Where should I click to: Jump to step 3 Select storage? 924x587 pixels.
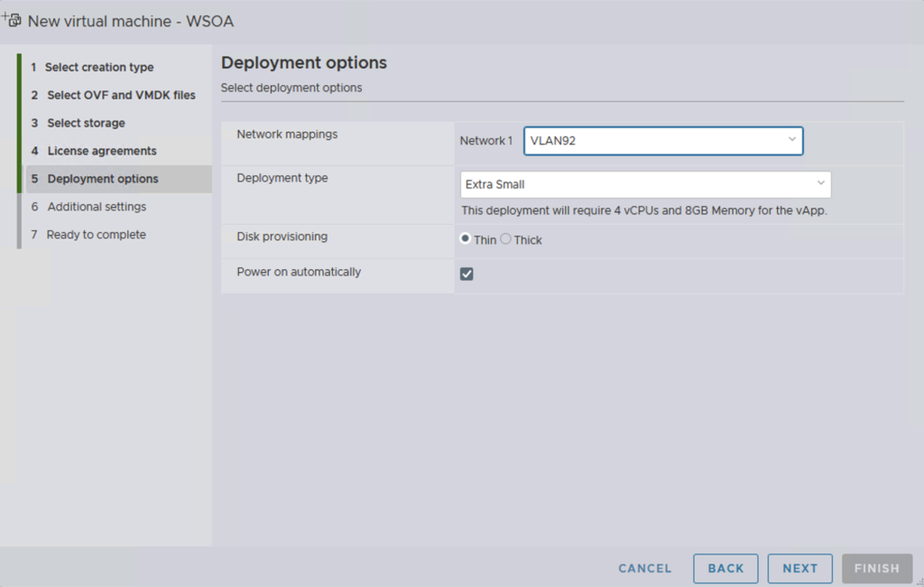coord(86,123)
